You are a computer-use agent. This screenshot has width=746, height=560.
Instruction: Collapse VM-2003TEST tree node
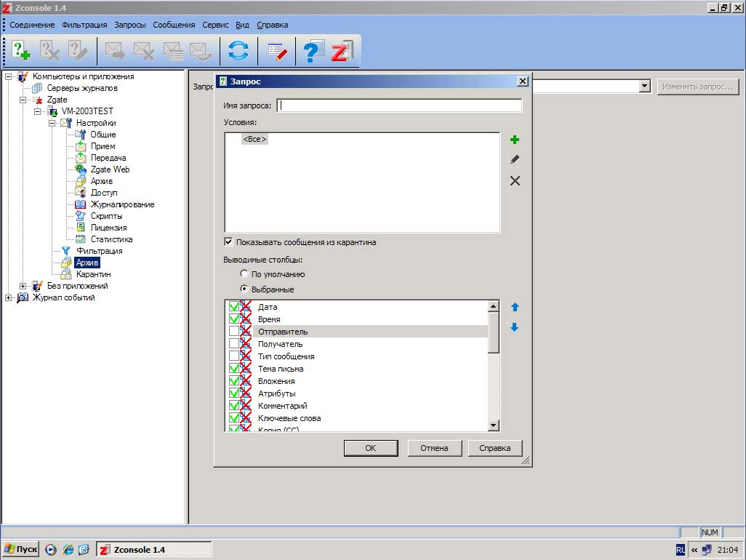(x=37, y=111)
